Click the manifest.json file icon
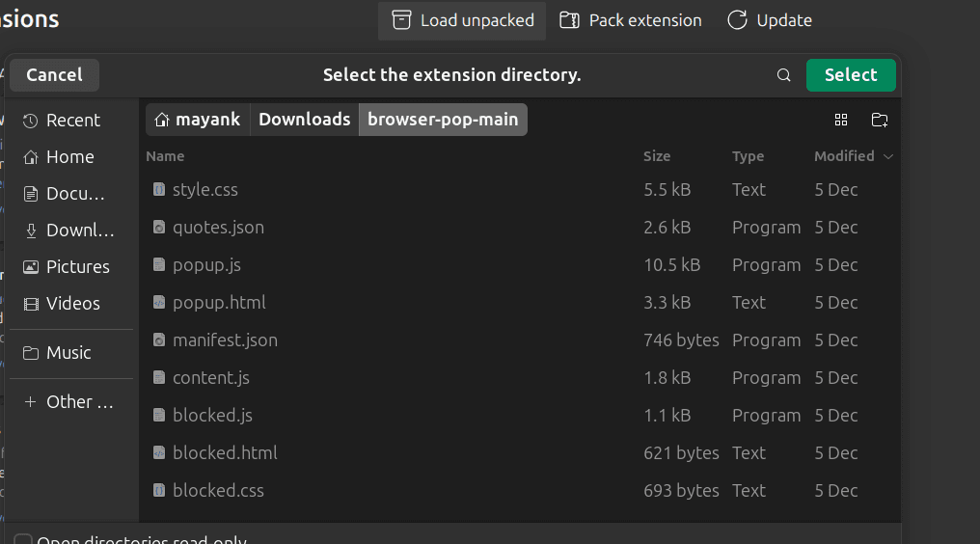980x544 pixels. click(159, 340)
